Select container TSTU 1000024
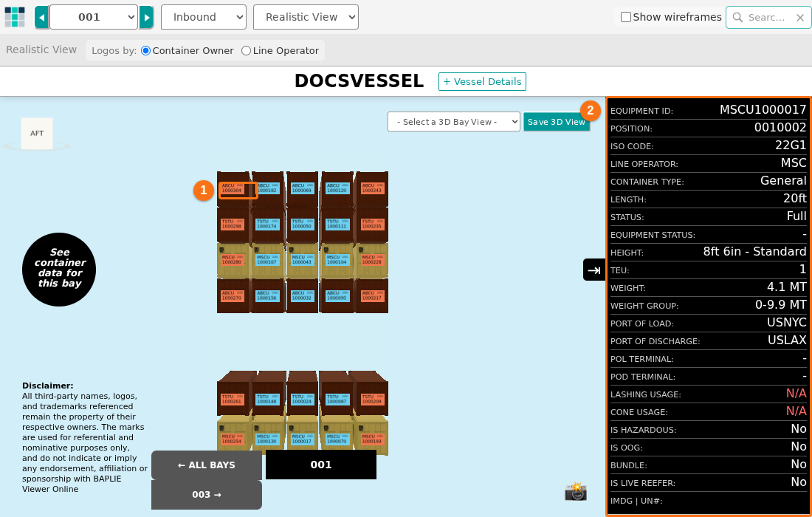Image resolution: width=812 pixels, height=517 pixels. (302, 399)
